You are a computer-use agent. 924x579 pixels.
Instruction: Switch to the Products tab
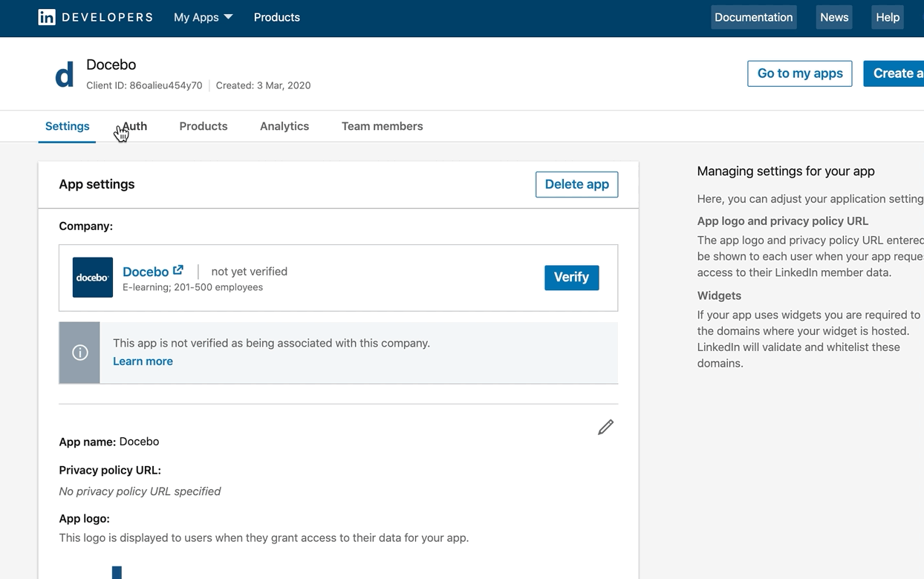204,126
